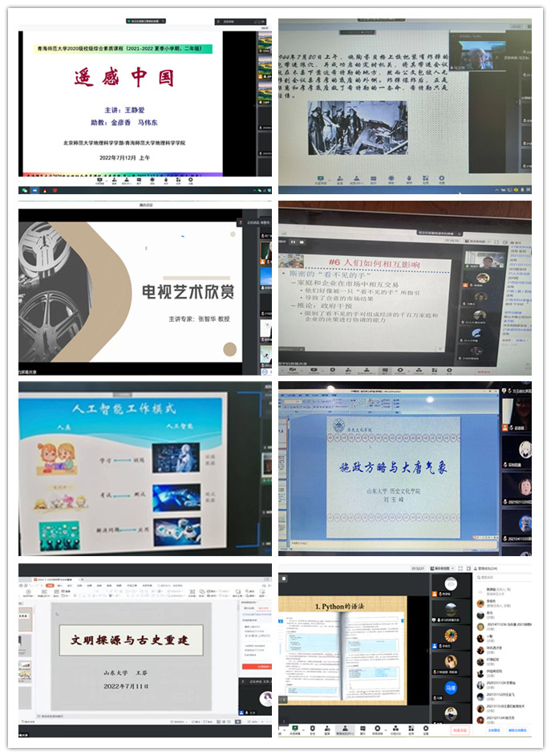Click the Mute All button under member list
Viewport: 551px width, 756px height.
click(x=496, y=730)
